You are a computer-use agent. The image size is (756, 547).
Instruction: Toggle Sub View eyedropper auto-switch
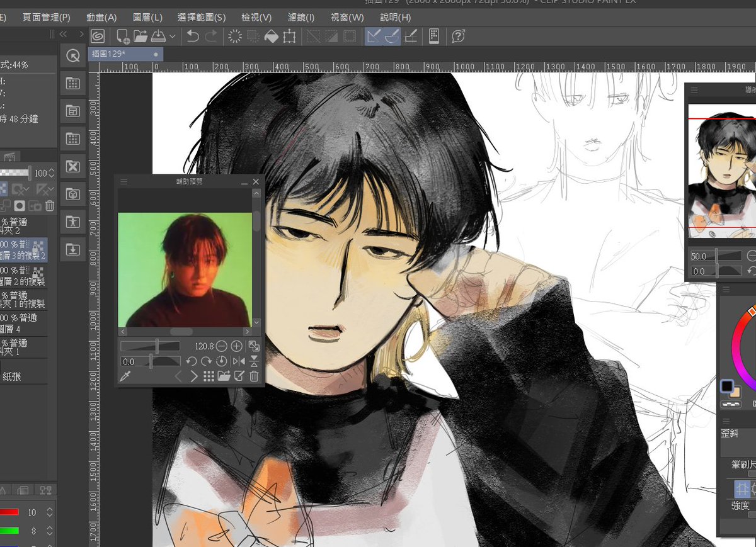click(125, 376)
